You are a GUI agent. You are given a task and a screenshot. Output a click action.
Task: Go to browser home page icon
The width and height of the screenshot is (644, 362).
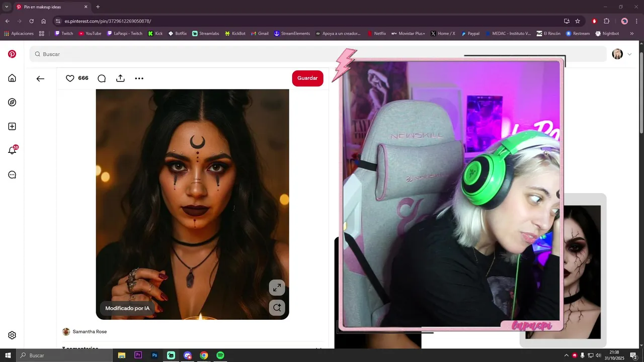click(x=44, y=21)
